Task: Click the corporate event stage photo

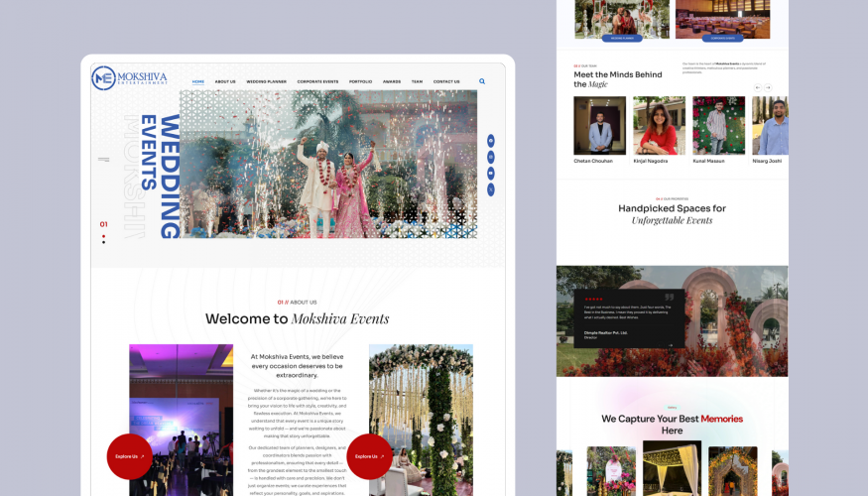Action: click(181, 421)
